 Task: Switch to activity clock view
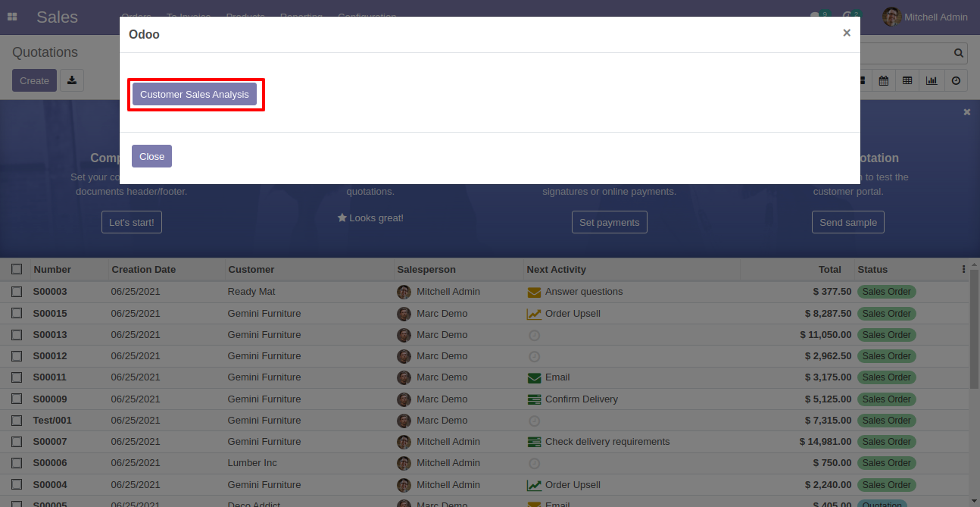(956, 80)
